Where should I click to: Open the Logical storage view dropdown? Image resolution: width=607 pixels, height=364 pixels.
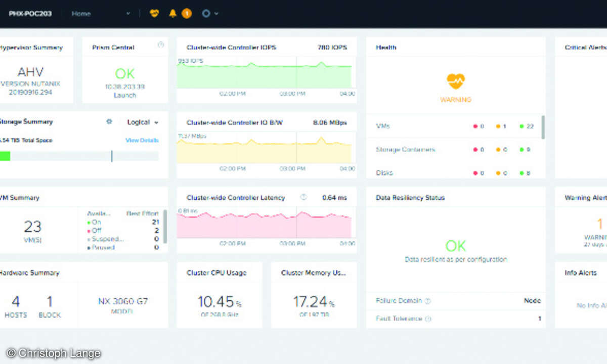143,122
